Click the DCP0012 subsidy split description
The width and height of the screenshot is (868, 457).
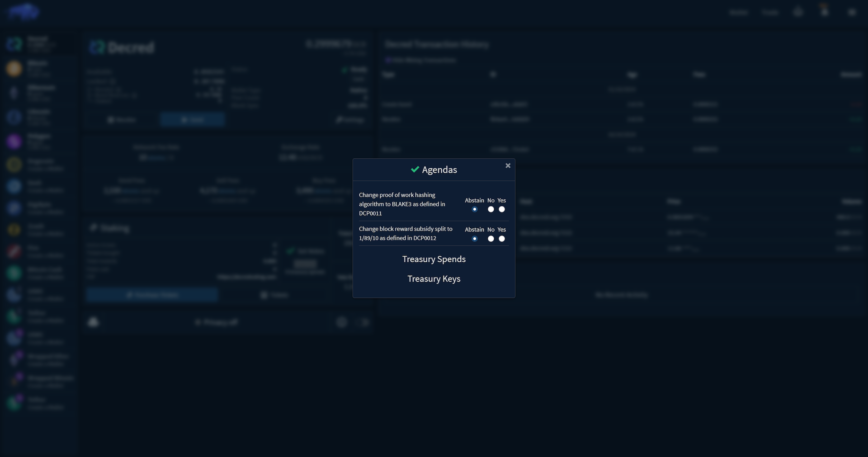pyautogui.click(x=406, y=233)
